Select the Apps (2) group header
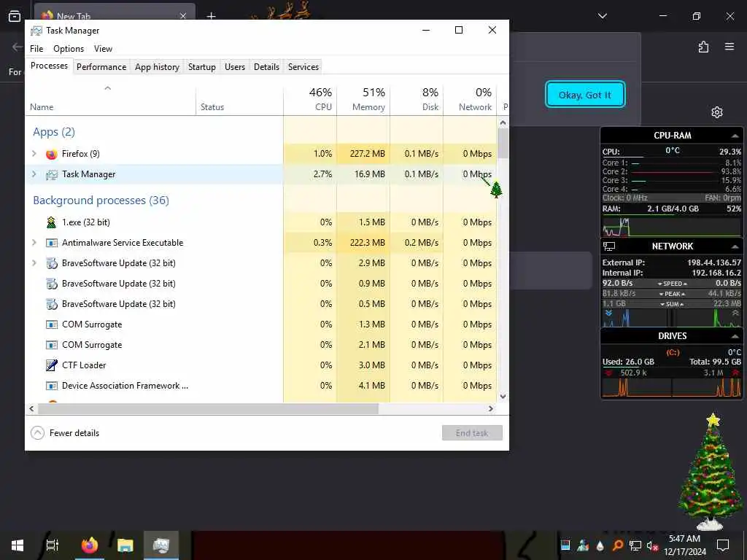This screenshot has width=747, height=560. (54, 132)
